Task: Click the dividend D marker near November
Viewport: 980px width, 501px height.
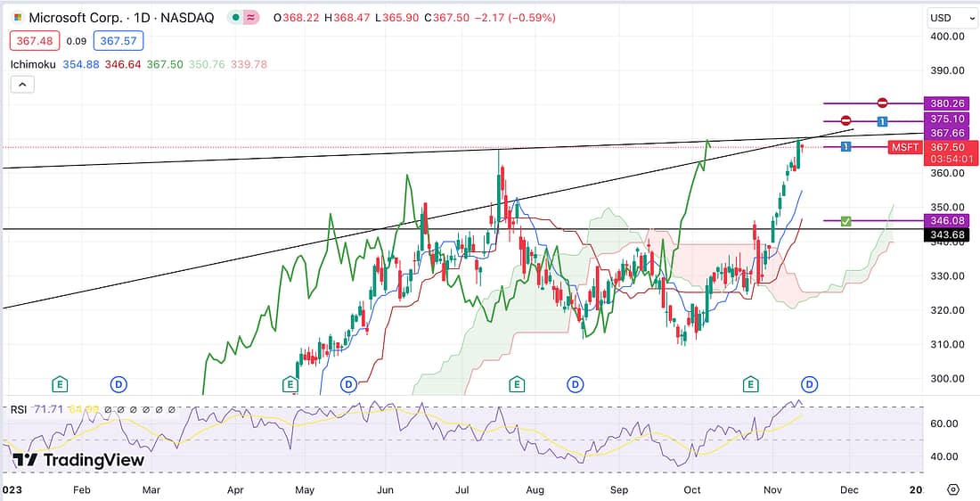Action: [809, 384]
